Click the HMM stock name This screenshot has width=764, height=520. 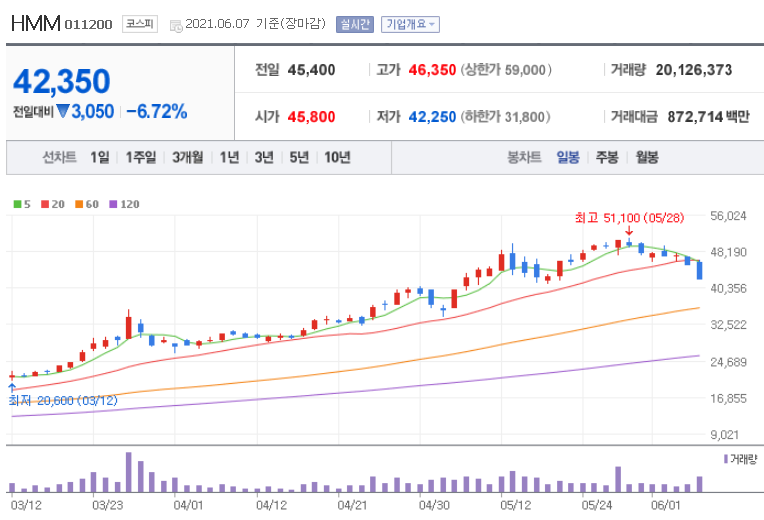click(36, 23)
